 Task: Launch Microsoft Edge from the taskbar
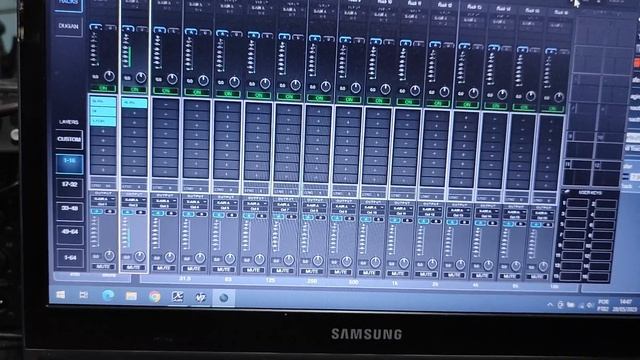[x=108, y=296]
